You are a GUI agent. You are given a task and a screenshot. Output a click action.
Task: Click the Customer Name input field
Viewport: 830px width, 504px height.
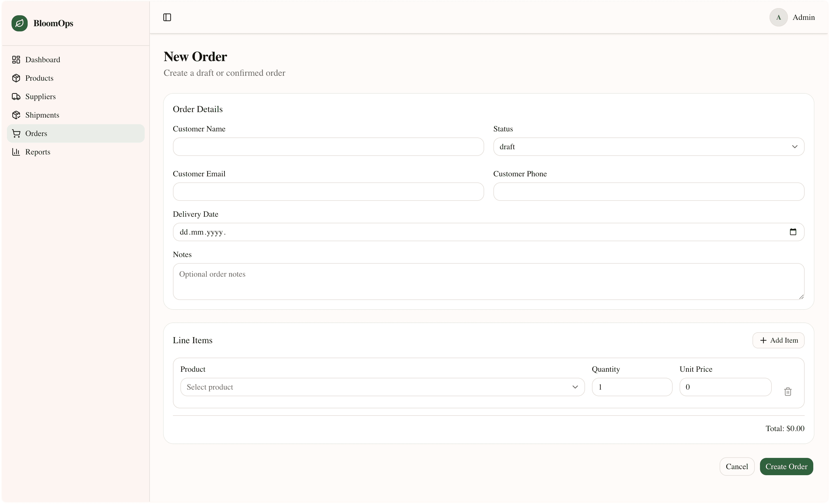coord(328,147)
